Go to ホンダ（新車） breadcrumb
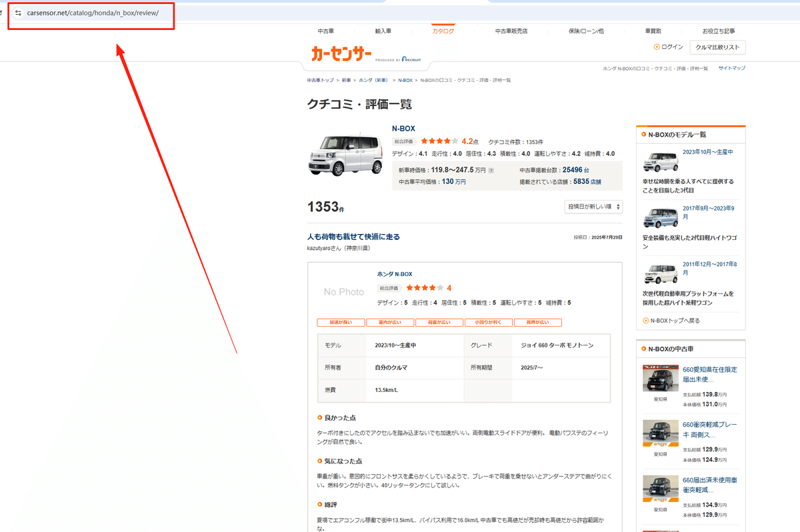This screenshot has height=532, width=800. point(373,80)
